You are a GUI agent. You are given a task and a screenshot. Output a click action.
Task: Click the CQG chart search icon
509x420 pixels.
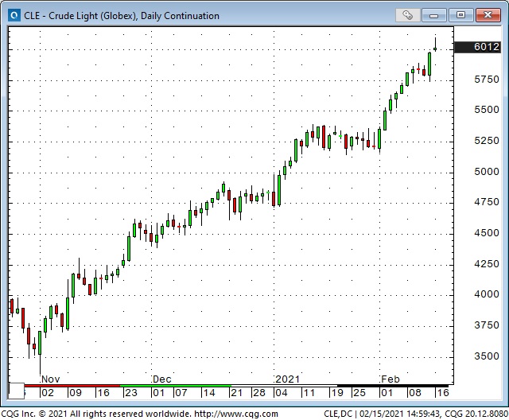14,15
